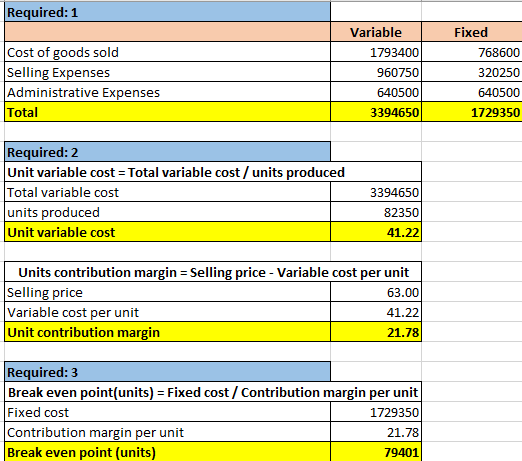Click the 'Break even point (units)' label
522x461 pixels.
(167, 452)
